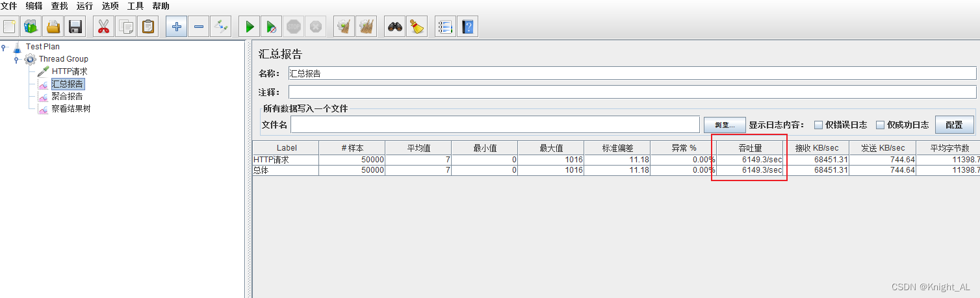980x298 pixels.
Task: Open the 运行 menu
Action: pyautogui.click(x=84, y=6)
